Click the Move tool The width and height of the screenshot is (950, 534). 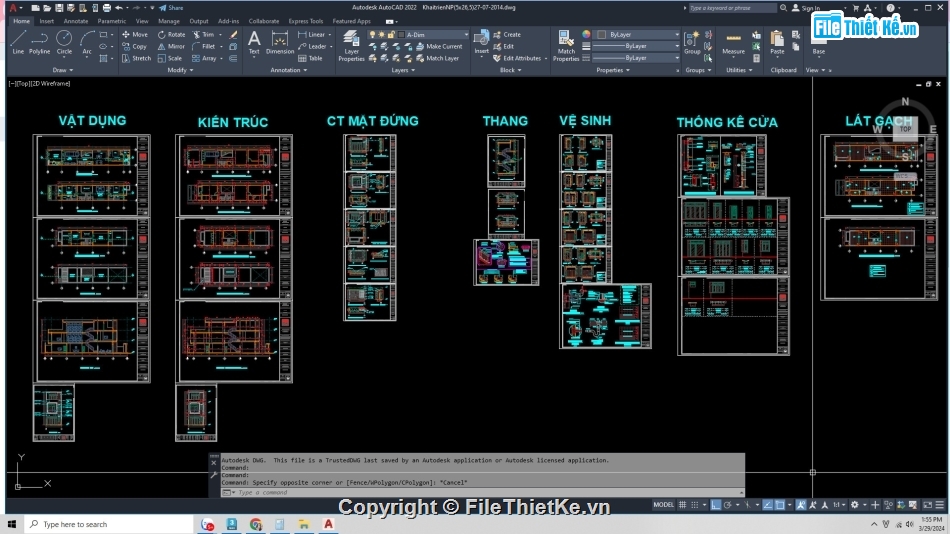pos(135,35)
